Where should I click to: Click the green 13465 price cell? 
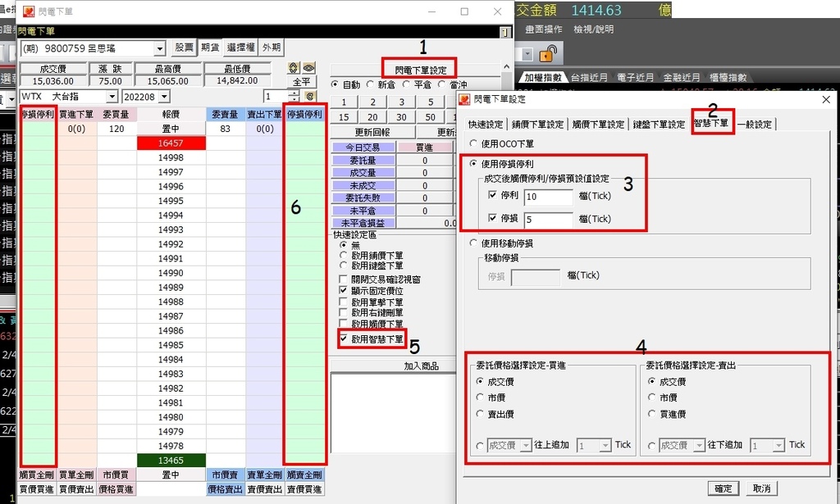tap(171, 460)
